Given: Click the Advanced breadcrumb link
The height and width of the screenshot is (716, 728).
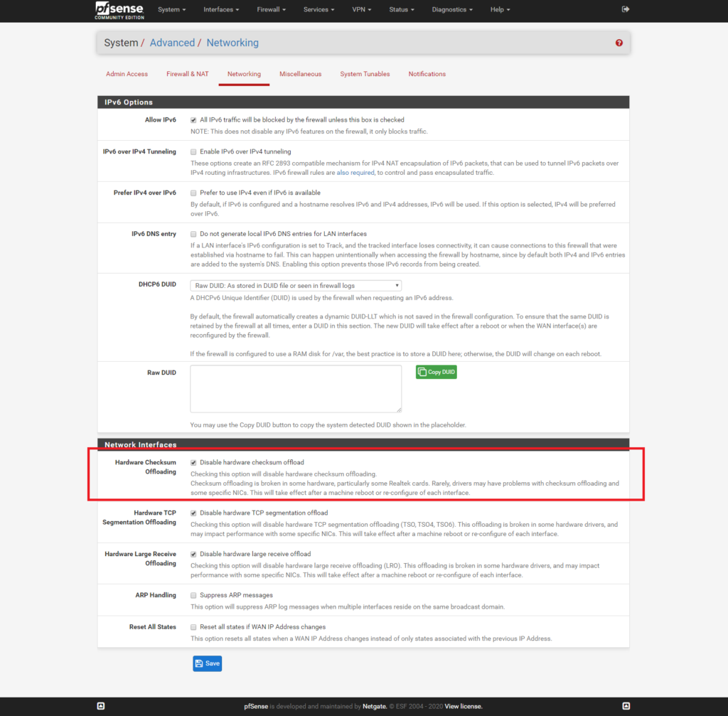Looking at the screenshot, I should (172, 43).
